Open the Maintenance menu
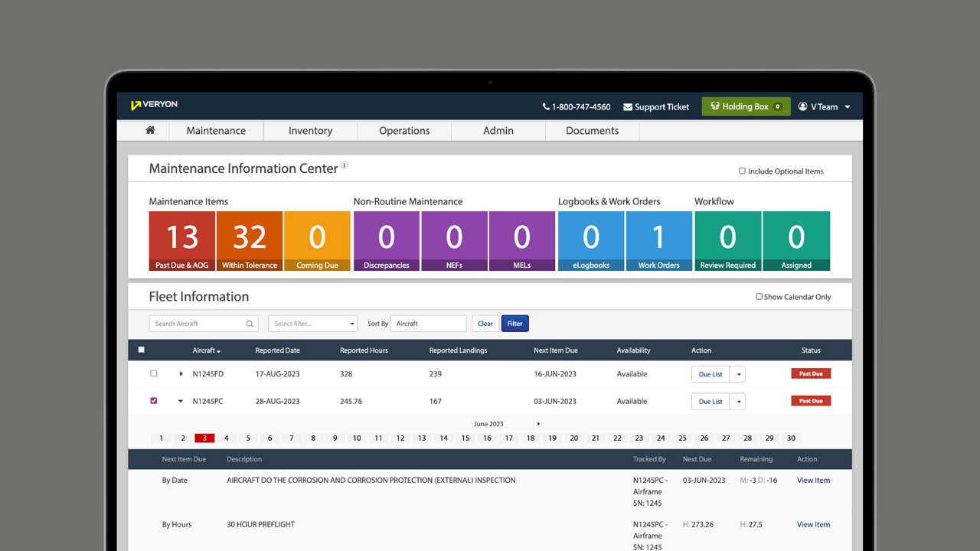 coord(216,131)
